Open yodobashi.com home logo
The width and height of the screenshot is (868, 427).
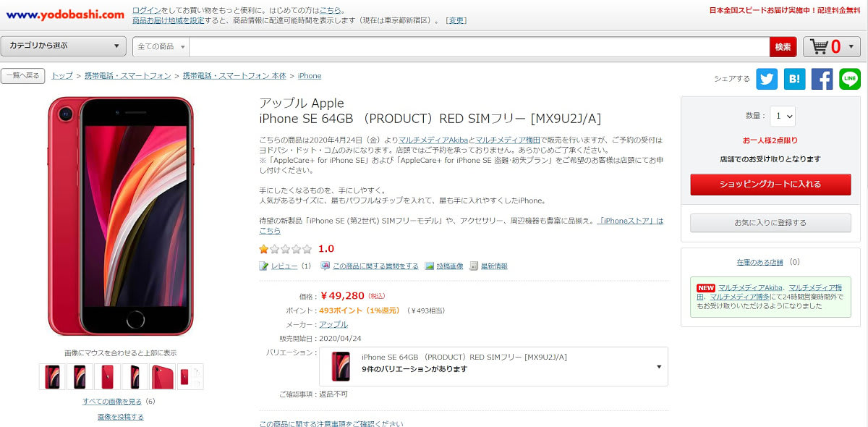click(65, 14)
